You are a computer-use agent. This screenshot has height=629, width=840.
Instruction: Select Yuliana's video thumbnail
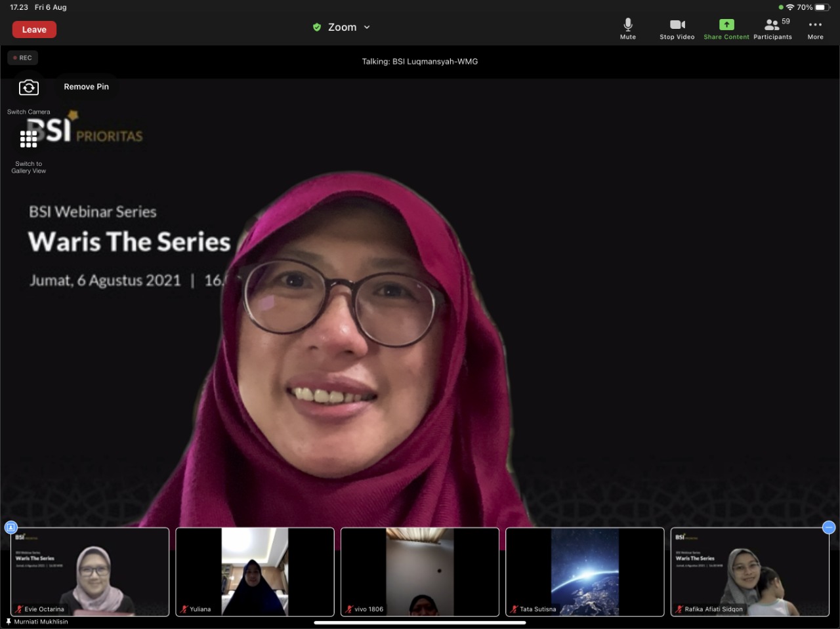tap(255, 572)
